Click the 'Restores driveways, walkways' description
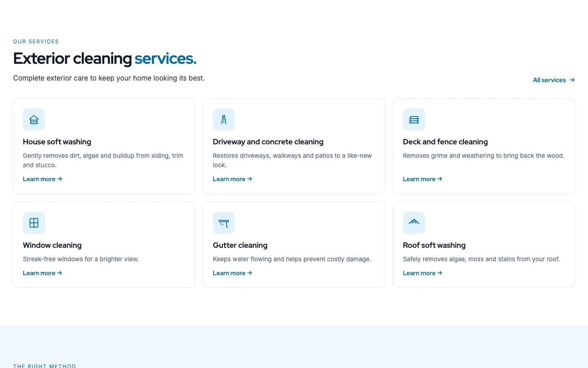Viewport: 588px width, 368px height. click(x=292, y=160)
